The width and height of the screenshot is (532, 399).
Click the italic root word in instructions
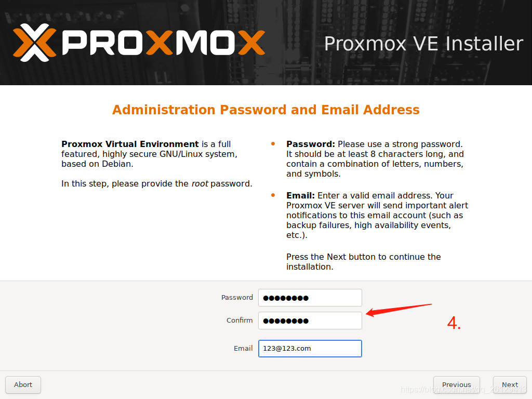click(x=200, y=183)
